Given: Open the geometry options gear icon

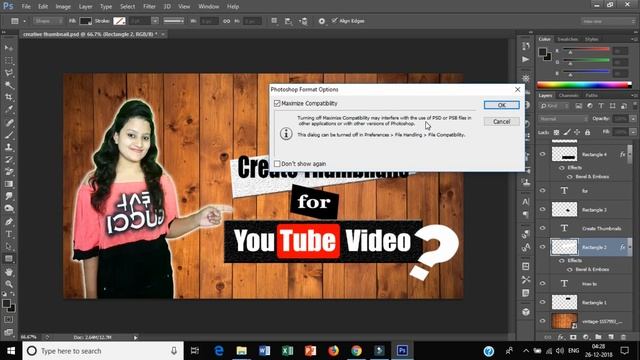Looking at the screenshot, I should tap(322, 21).
